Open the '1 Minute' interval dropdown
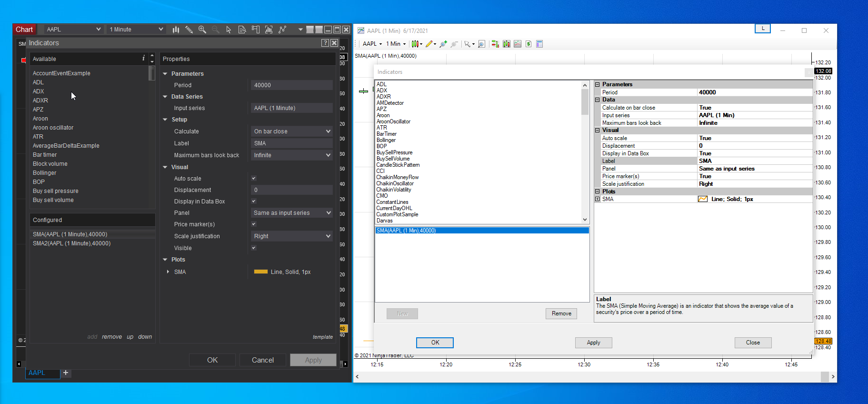This screenshot has width=868, height=404. 136,30
